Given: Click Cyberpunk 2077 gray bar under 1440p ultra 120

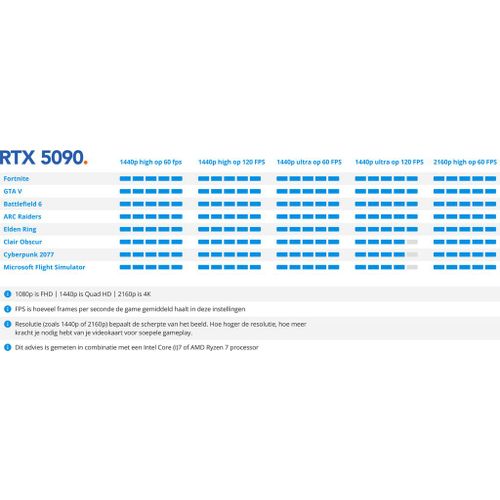Looking at the screenshot, I should (x=412, y=255).
